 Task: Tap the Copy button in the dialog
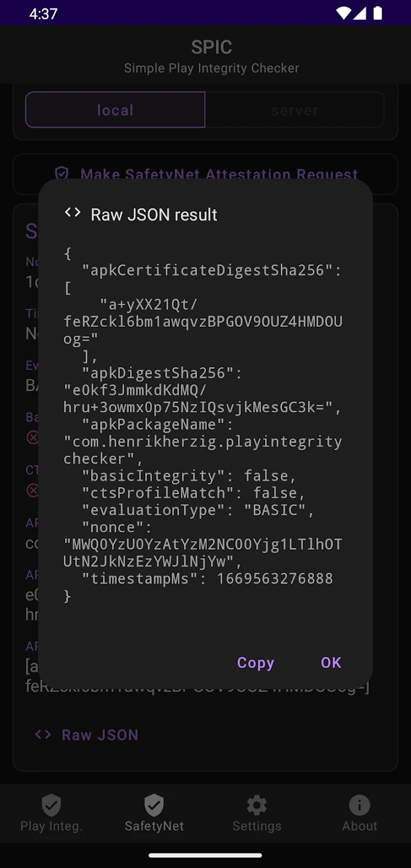[256, 662]
